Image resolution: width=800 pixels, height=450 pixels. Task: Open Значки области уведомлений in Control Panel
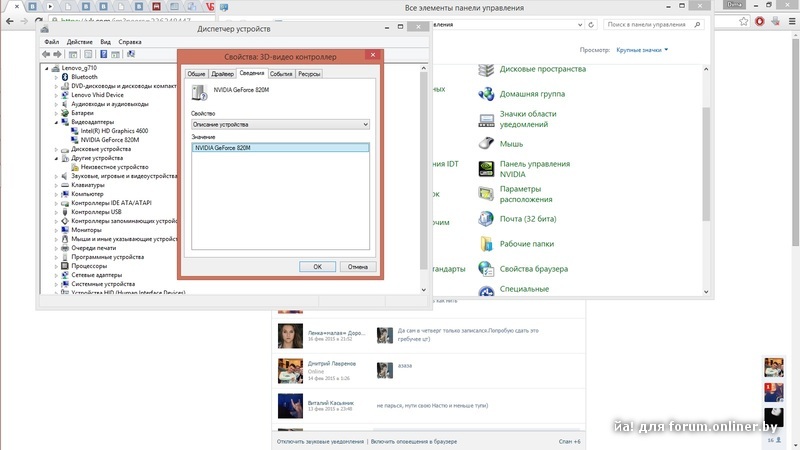coord(528,119)
